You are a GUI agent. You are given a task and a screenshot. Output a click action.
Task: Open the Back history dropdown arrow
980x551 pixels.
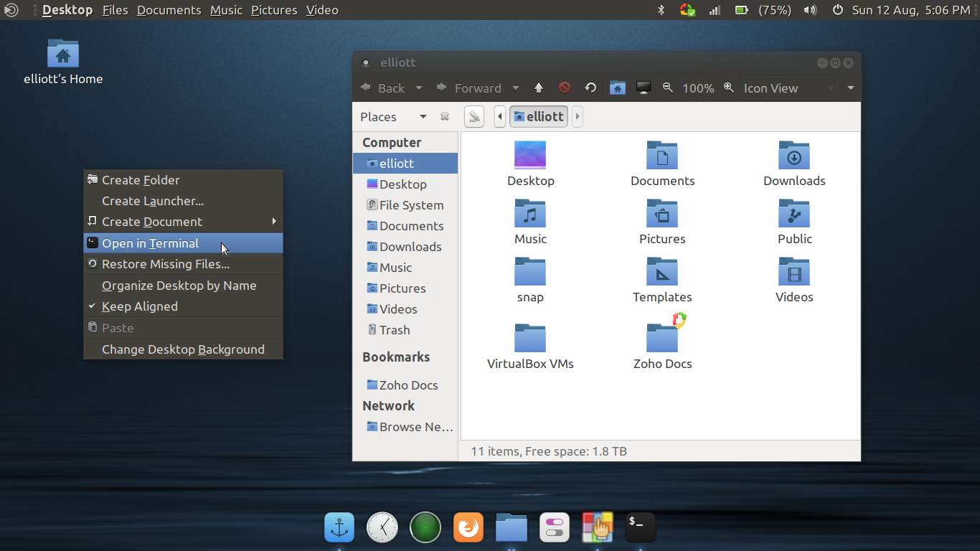pos(419,88)
